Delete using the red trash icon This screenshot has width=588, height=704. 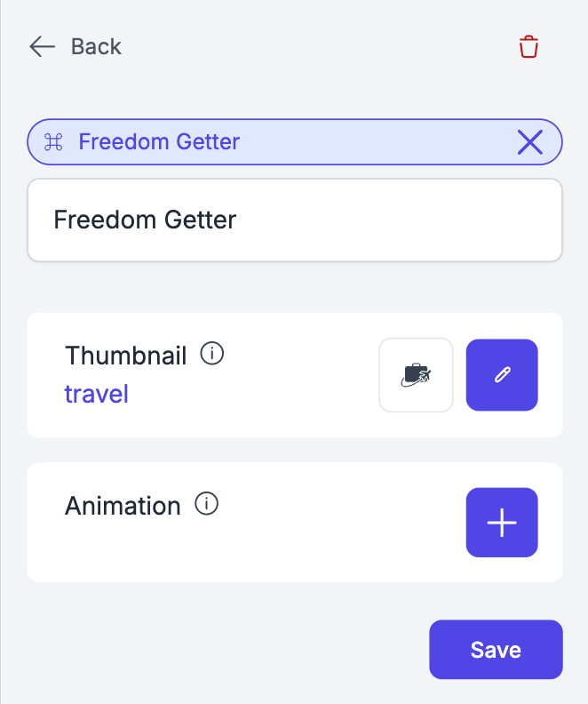pyautogui.click(x=528, y=47)
